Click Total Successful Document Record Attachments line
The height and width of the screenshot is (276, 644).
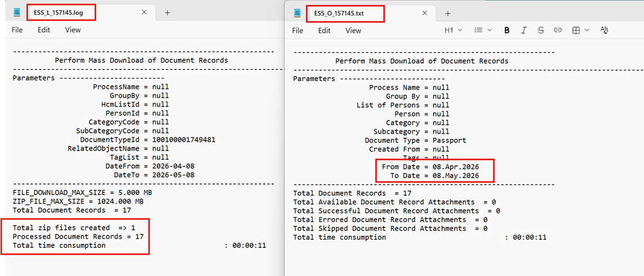pyautogui.click(x=397, y=210)
